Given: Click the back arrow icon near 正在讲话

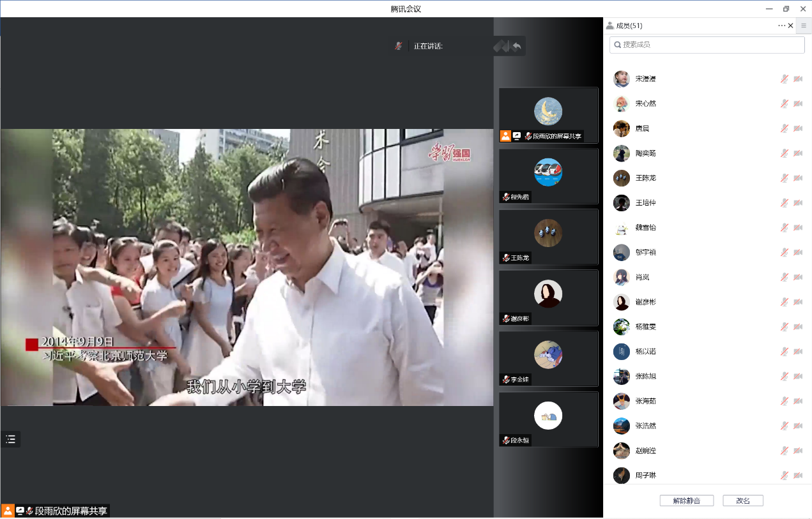Looking at the screenshot, I should (x=517, y=46).
